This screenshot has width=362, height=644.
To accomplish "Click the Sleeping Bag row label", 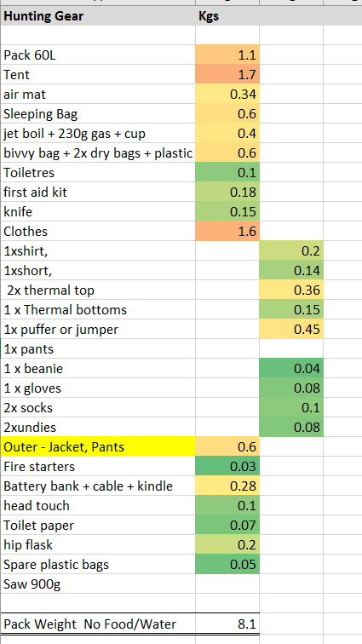I will pyautogui.click(x=98, y=114).
